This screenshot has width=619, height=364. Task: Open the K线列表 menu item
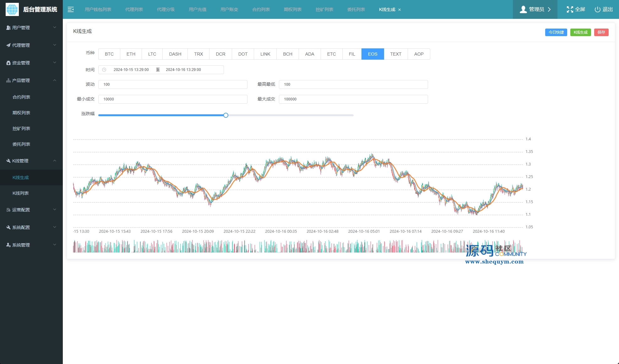click(x=21, y=193)
